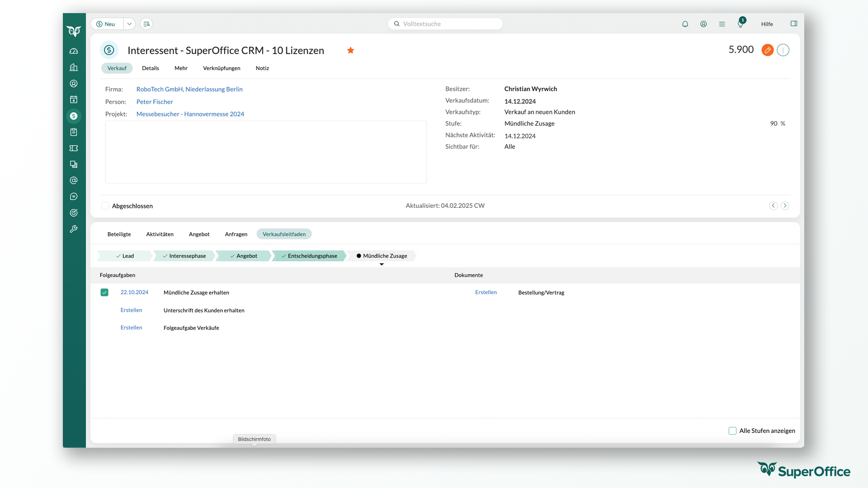Open the Tools wrench icon in sidebar
Image resolution: width=868 pixels, height=488 pixels.
pos(74,229)
